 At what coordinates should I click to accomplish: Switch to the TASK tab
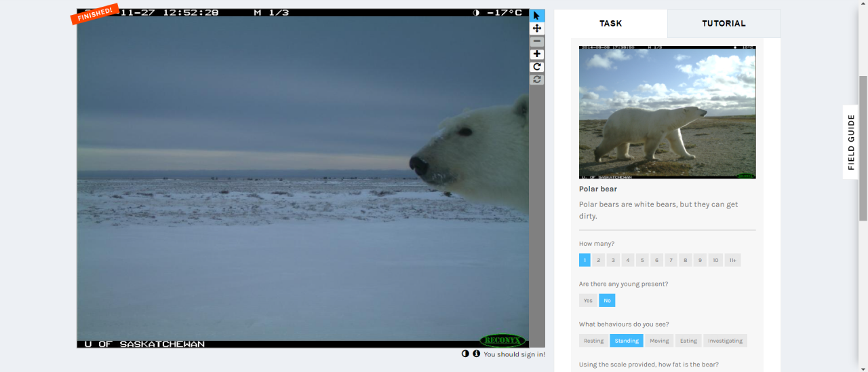pos(610,23)
